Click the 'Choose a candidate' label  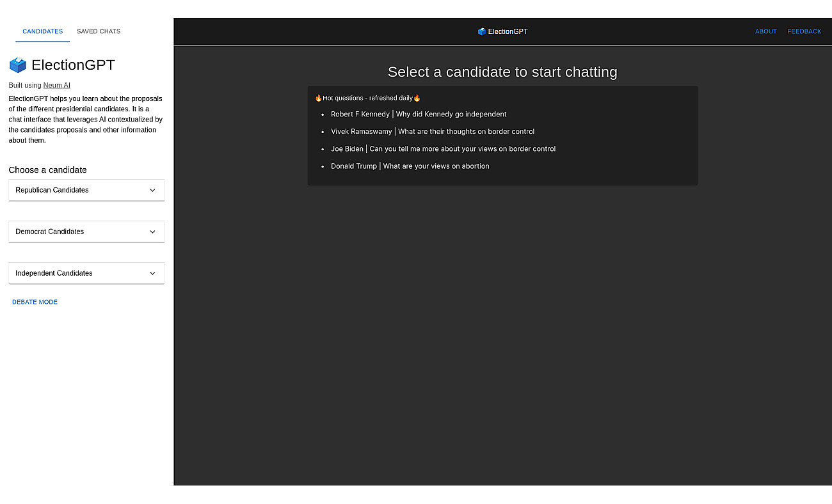(47, 169)
